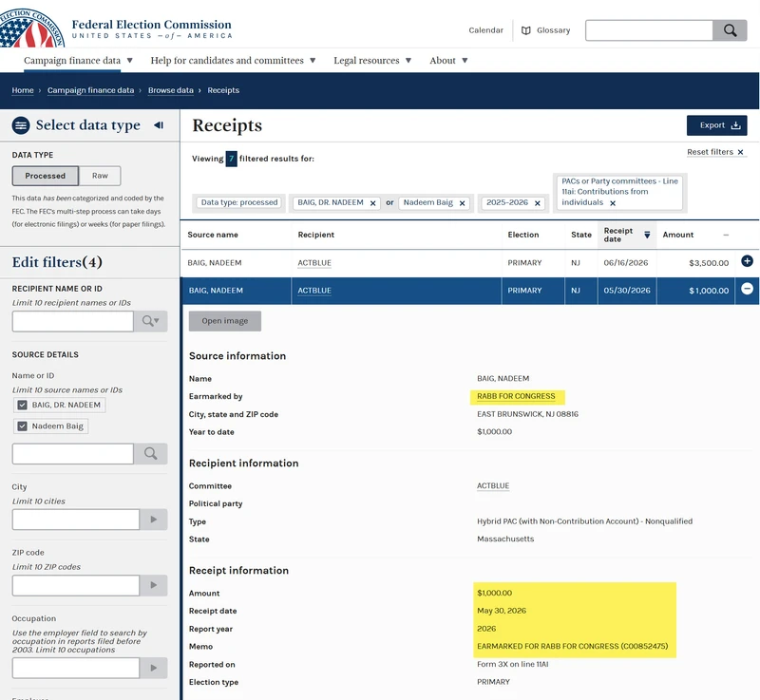Click the recipient name search icon

tap(151, 321)
